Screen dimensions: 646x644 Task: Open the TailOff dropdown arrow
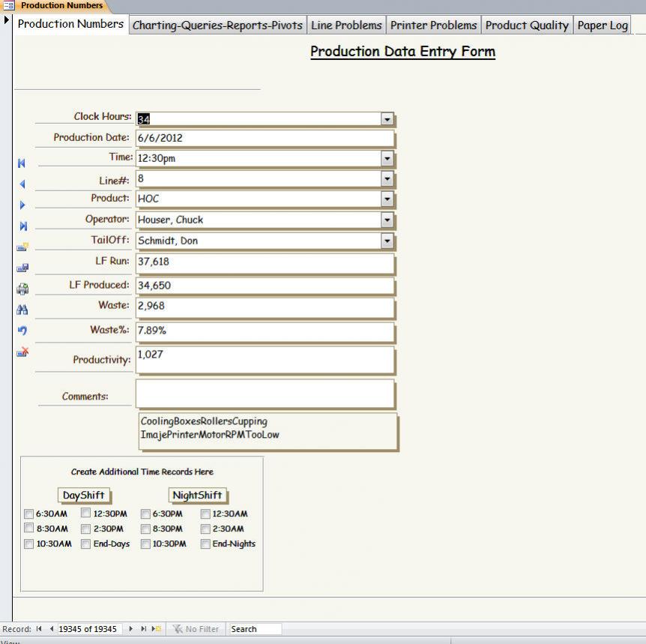[x=387, y=241]
